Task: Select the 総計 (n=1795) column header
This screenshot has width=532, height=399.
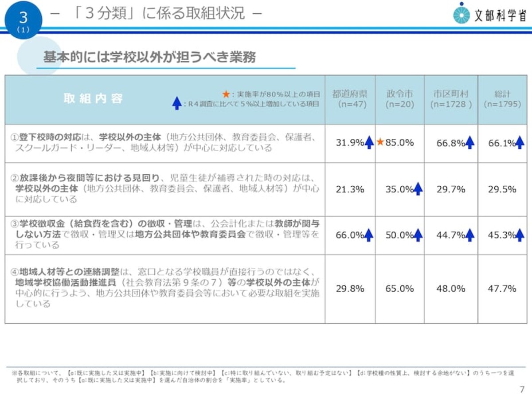Action: click(503, 99)
